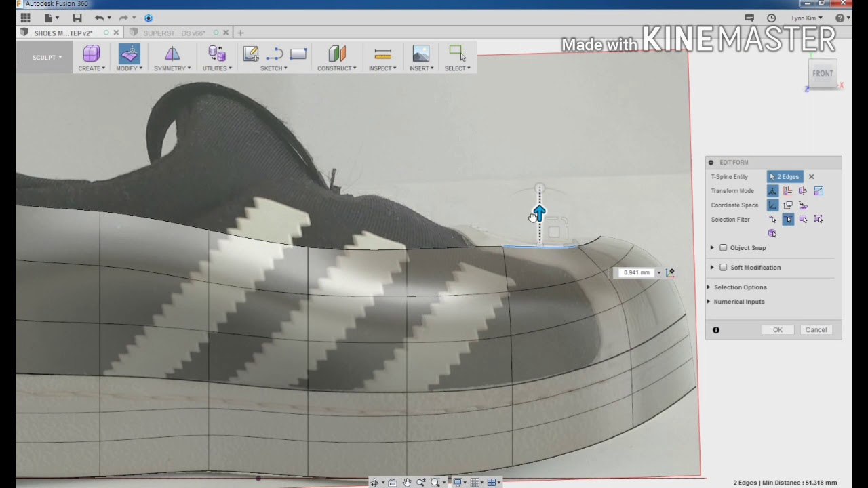
Task: Open the data panel grid icon
Action: [x=26, y=18]
